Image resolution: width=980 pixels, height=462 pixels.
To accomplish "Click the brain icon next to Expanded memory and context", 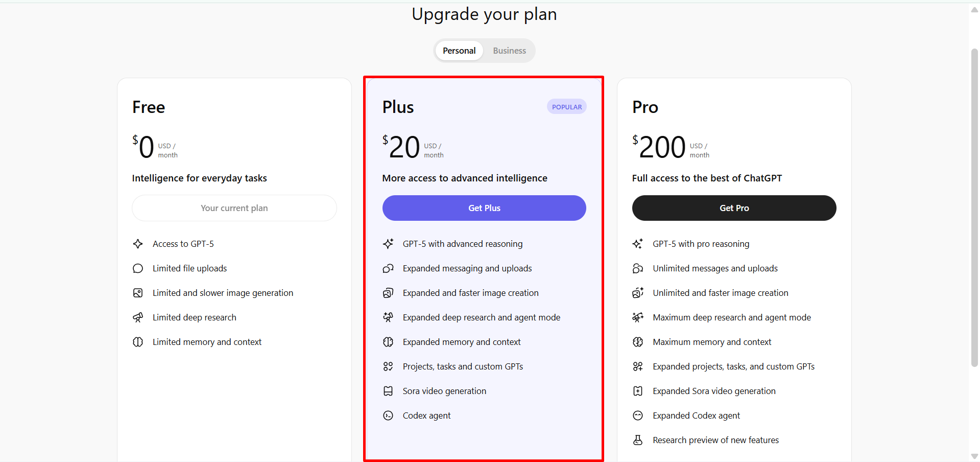I will click(x=388, y=342).
